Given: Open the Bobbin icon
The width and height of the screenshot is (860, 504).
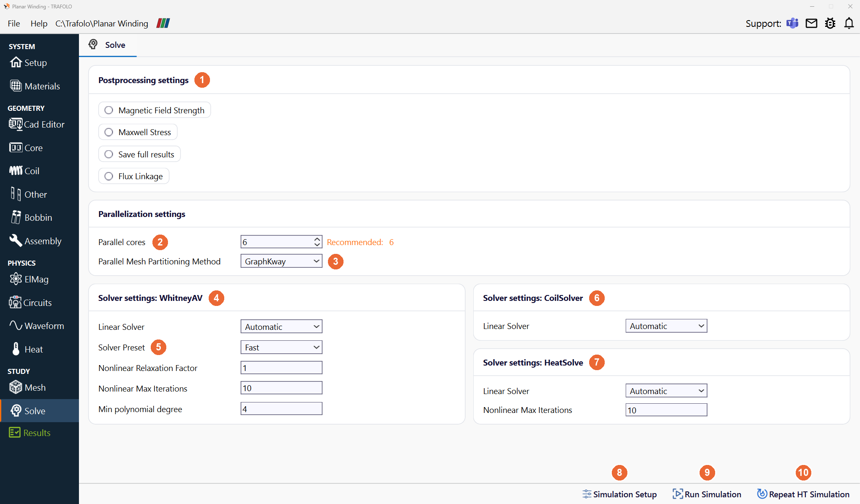Looking at the screenshot, I should [x=16, y=217].
